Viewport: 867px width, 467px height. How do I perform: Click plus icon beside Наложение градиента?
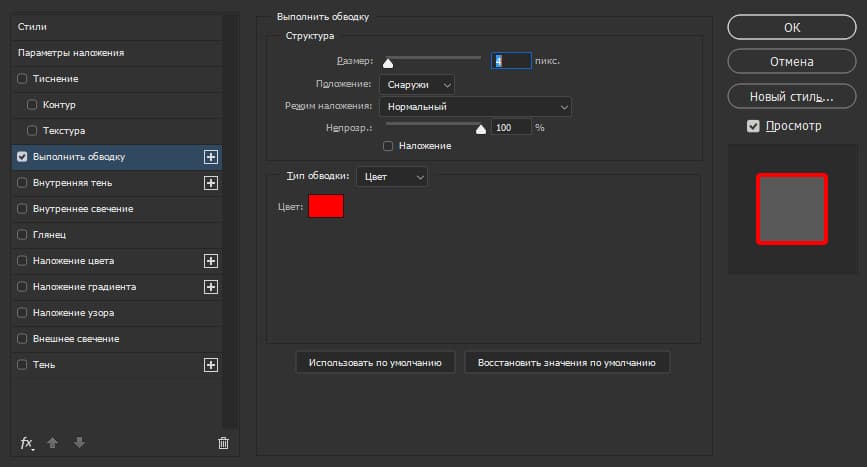pyautogui.click(x=211, y=287)
